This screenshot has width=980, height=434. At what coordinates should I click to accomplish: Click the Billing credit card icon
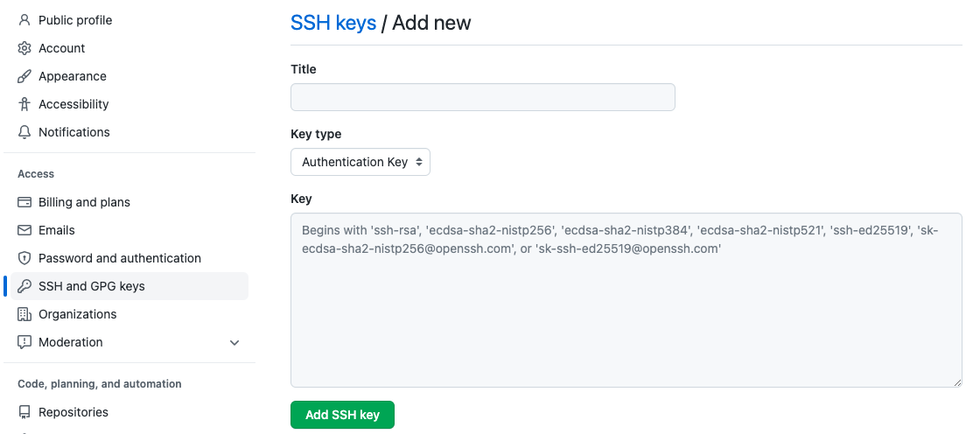pyautogui.click(x=24, y=202)
